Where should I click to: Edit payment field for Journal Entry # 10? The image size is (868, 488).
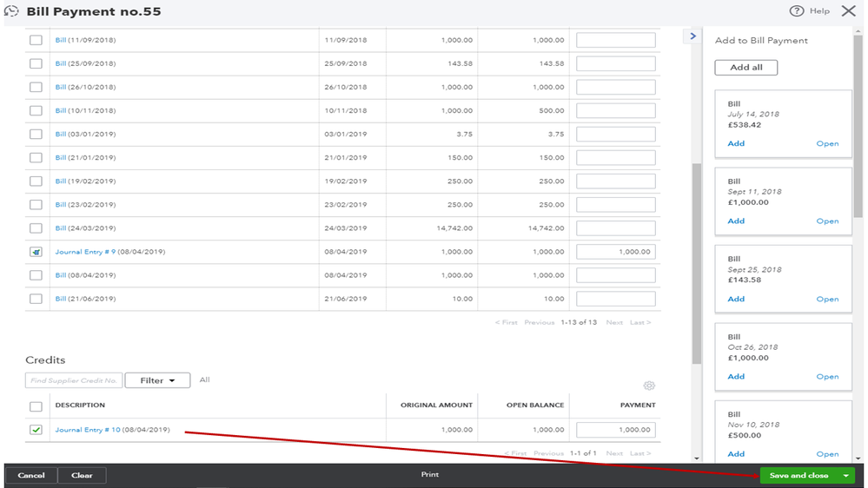pyautogui.click(x=615, y=429)
